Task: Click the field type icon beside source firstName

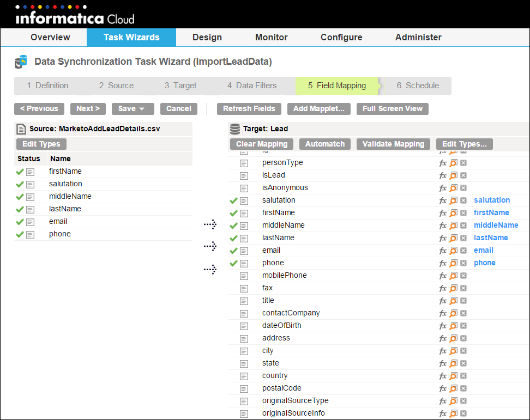Action: pyautogui.click(x=30, y=172)
